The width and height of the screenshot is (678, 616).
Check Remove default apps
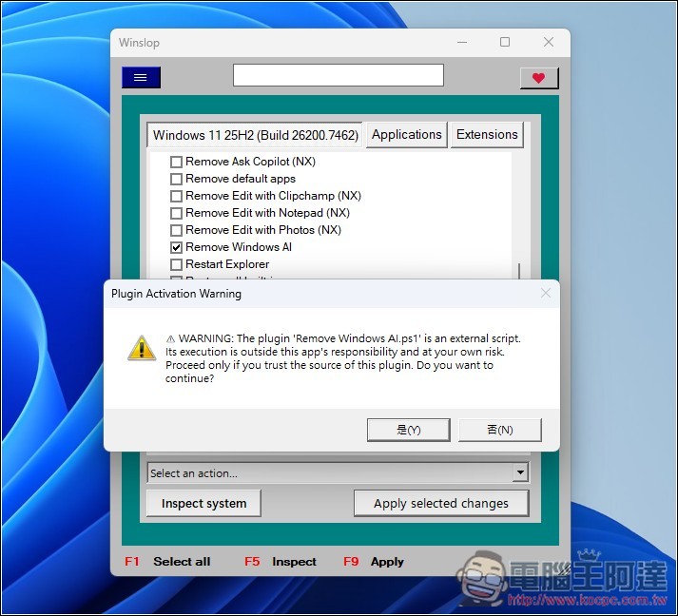(x=176, y=179)
